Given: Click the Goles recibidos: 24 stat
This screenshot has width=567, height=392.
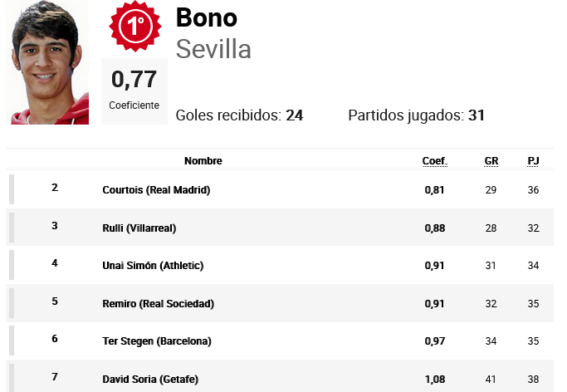Looking at the screenshot, I should pos(239,115).
